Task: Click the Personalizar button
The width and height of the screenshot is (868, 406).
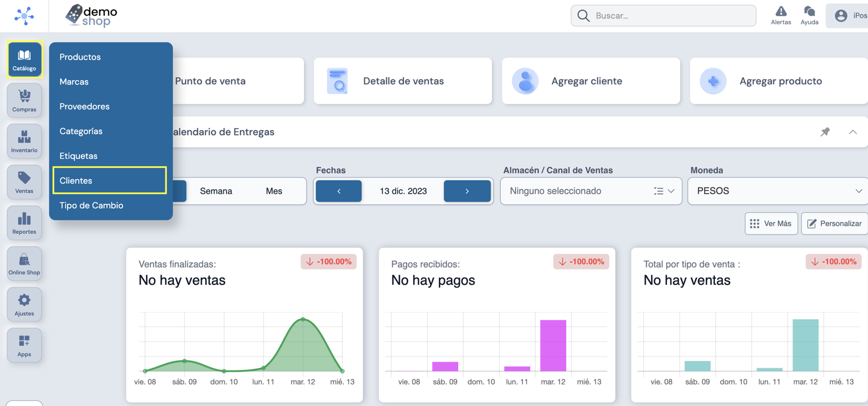Action: click(x=835, y=224)
